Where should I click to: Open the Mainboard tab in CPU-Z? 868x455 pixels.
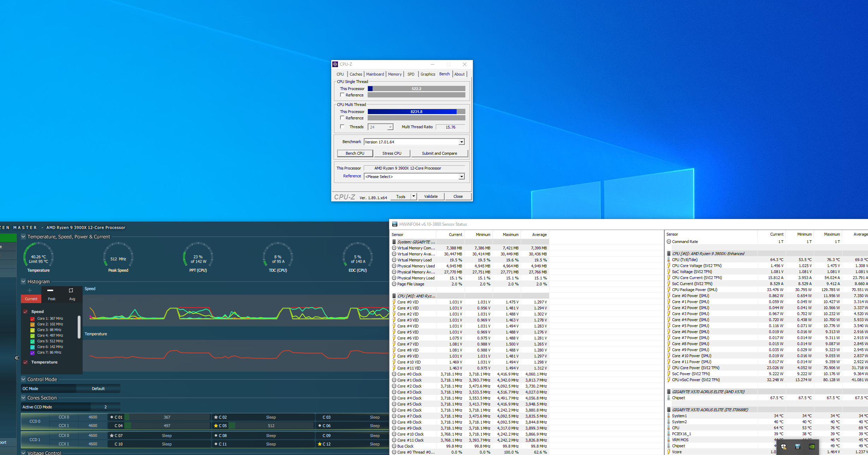(x=375, y=74)
